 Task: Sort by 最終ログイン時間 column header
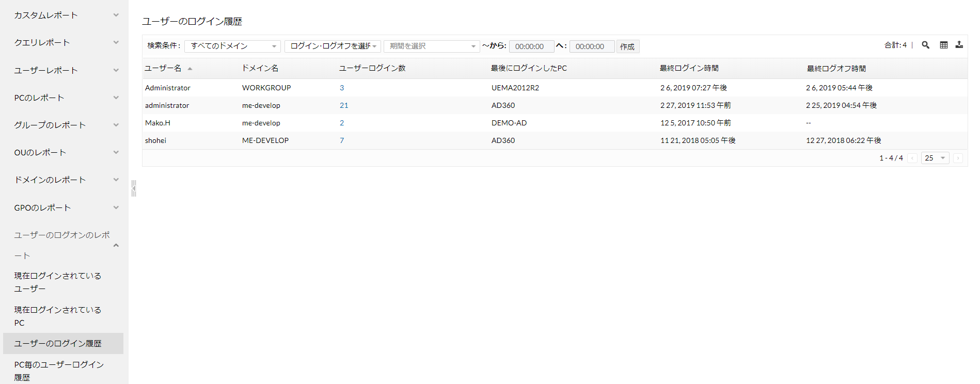(689, 68)
